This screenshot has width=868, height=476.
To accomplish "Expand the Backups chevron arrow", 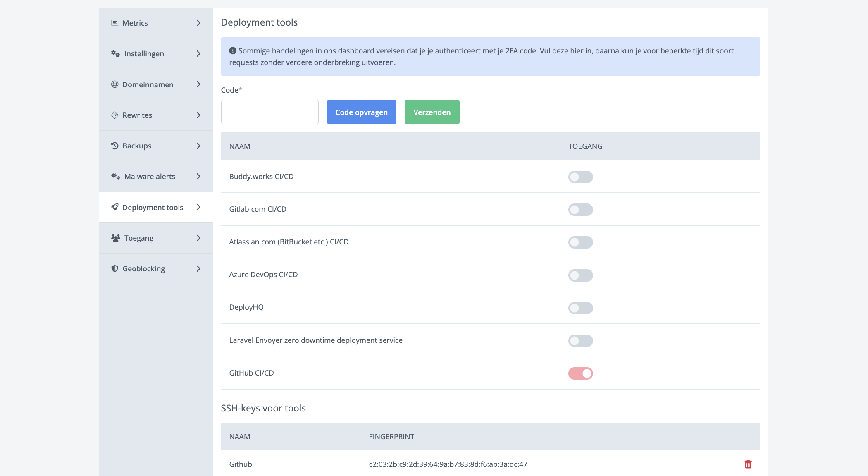I will [x=198, y=146].
